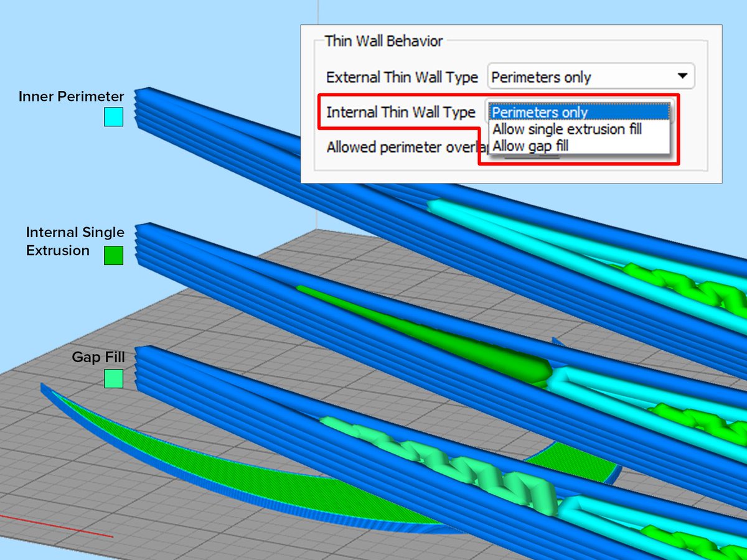Click the light green Gap Fill swatch
This screenshot has width=747, height=560.
(x=113, y=379)
